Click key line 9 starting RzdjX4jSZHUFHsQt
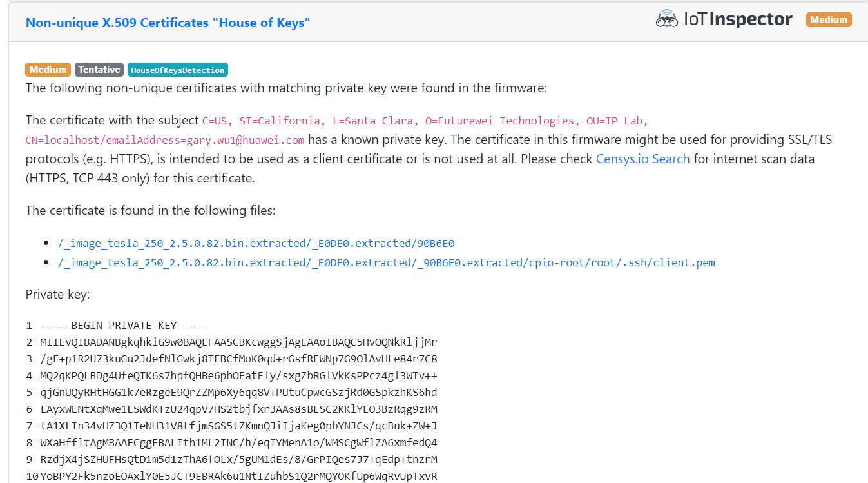Image resolution: width=868 pixels, height=483 pixels. (238, 460)
